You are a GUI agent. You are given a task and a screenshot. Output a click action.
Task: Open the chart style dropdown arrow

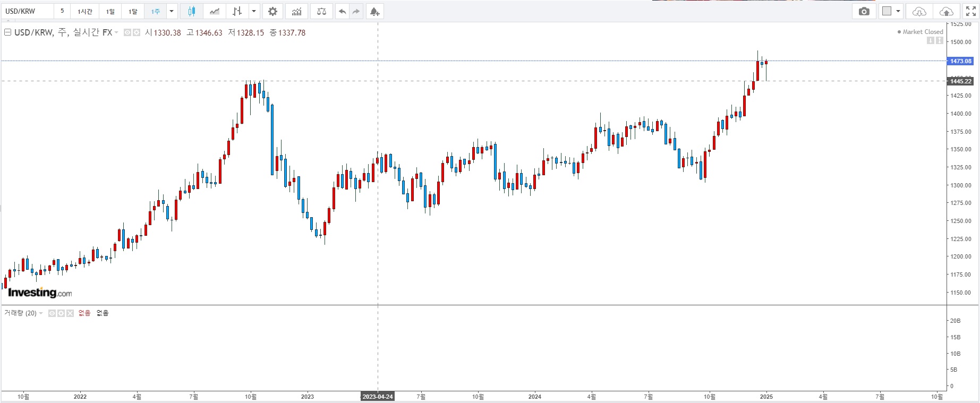[x=254, y=11]
